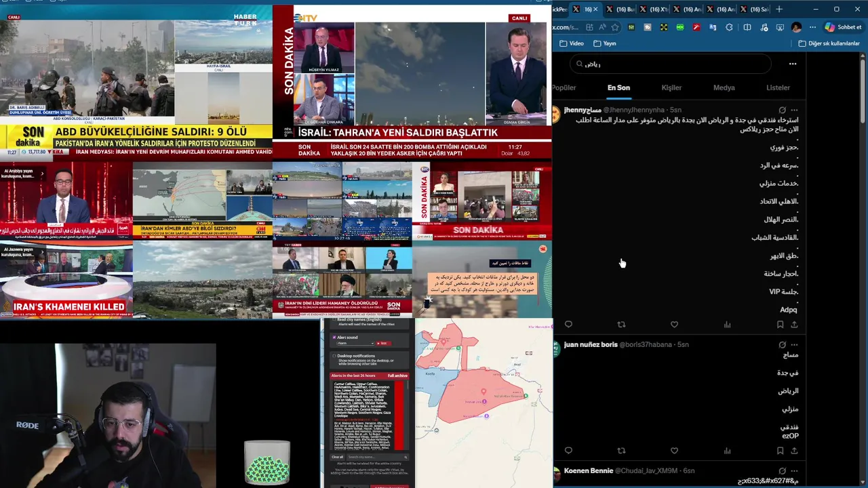Image resolution: width=868 pixels, height=488 pixels.
Task: Click the alert sound test button
Action: coord(384,343)
